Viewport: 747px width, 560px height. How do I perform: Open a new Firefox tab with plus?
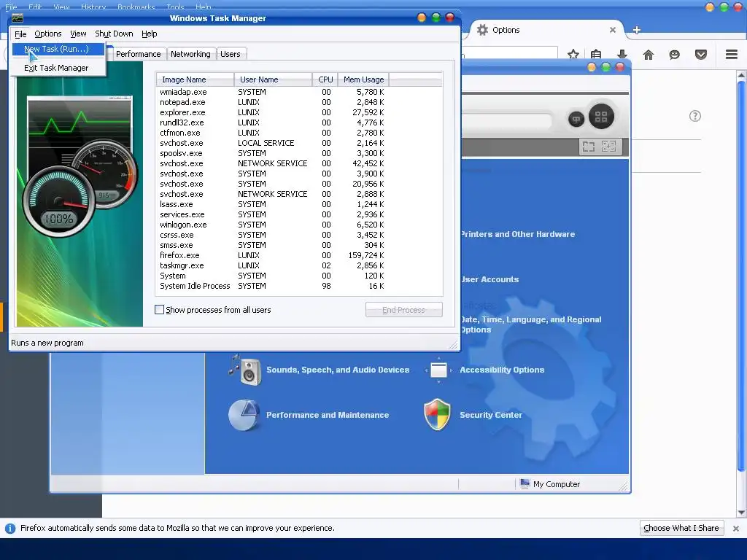coord(636,30)
